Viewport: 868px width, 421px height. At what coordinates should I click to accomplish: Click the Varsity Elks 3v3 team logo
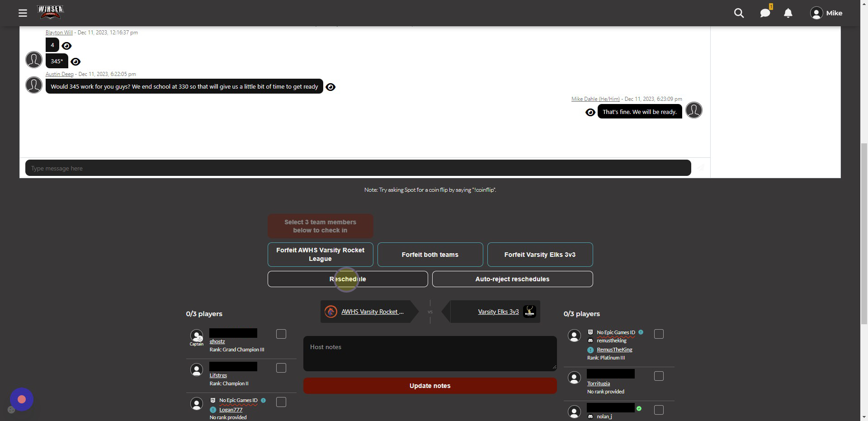pos(529,312)
